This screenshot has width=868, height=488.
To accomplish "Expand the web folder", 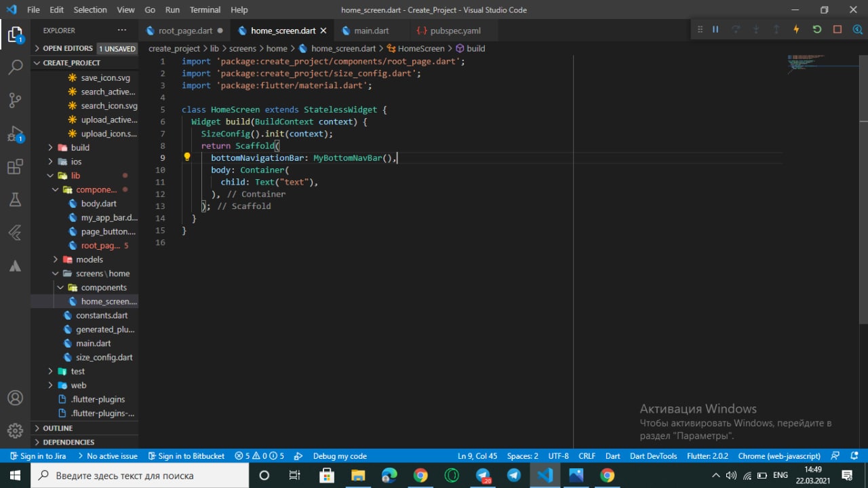I will point(78,386).
